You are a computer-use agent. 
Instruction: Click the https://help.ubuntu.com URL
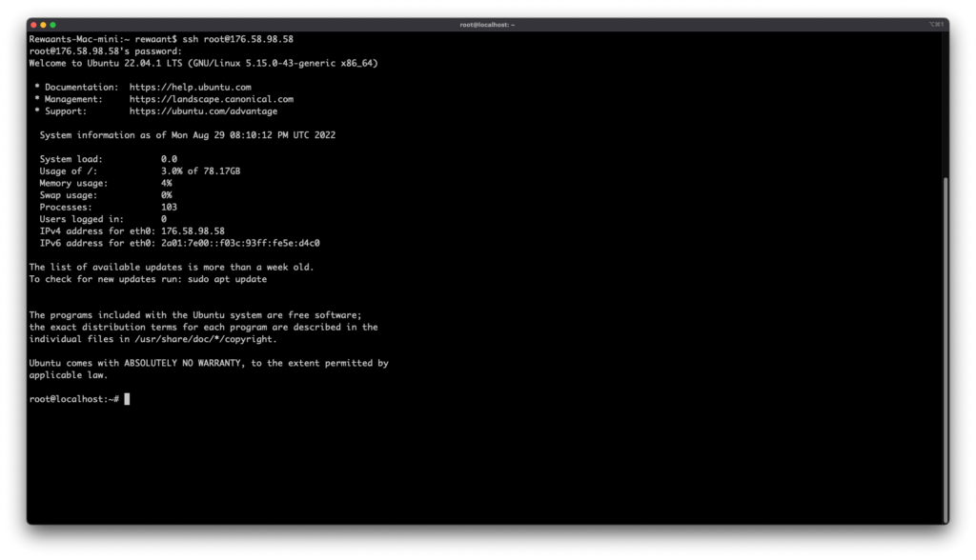[x=191, y=87]
